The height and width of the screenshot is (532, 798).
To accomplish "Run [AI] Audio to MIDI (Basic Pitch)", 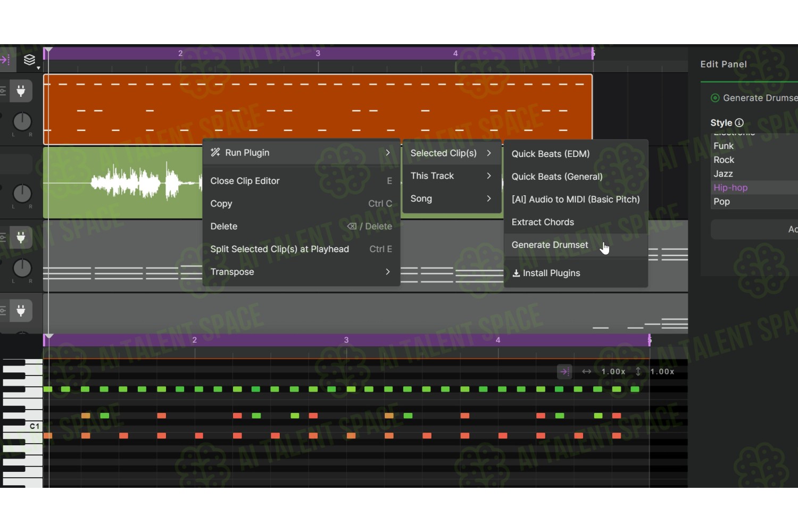I will (576, 199).
